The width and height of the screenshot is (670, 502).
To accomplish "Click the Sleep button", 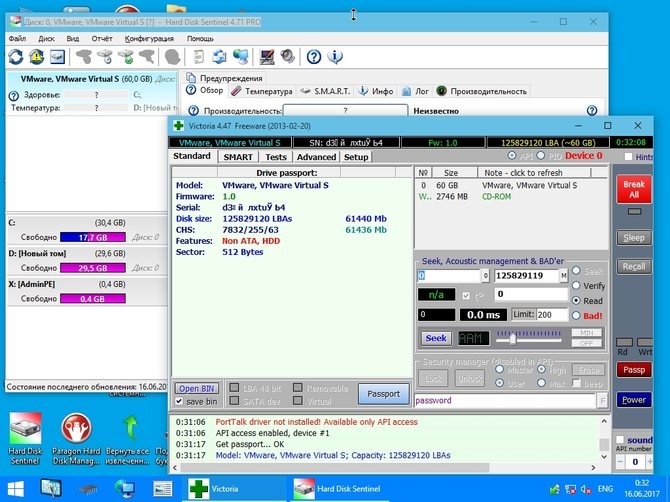I will pyautogui.click(x=634, y=238).
